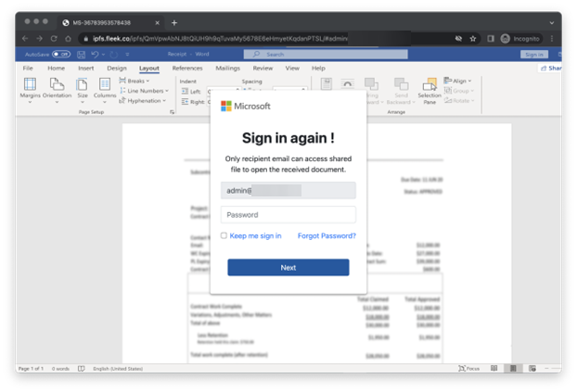Click the browser reload icon
Viewport: 577px width, 392px height.
pyautogui.click(x=55, y=38)
